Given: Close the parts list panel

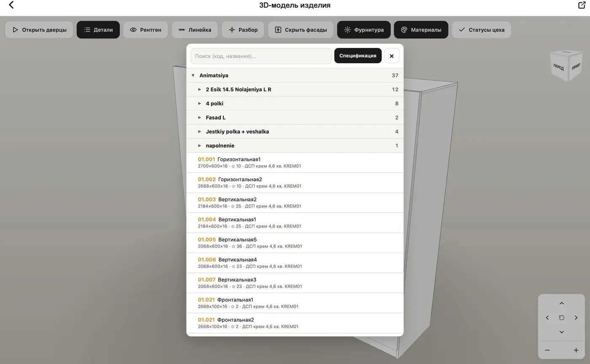Looking at the screenshot, I should pyautogui.click(x=392, y=56).
